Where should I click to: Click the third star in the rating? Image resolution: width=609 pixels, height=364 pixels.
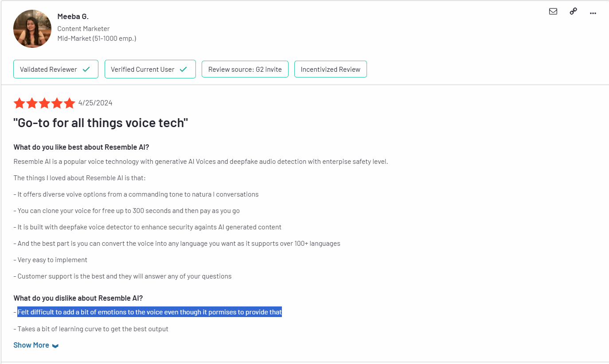[44, 103]
